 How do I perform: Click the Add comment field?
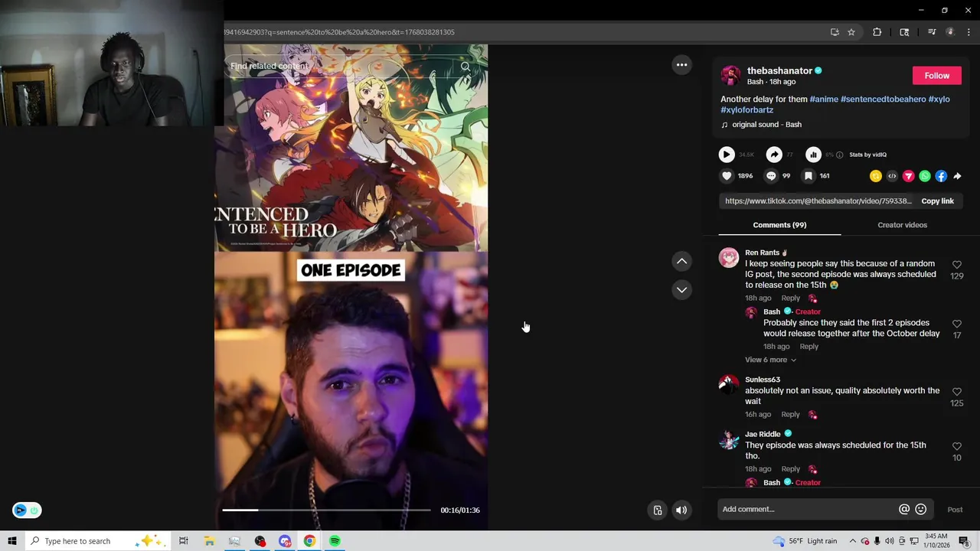click(808, 510)
